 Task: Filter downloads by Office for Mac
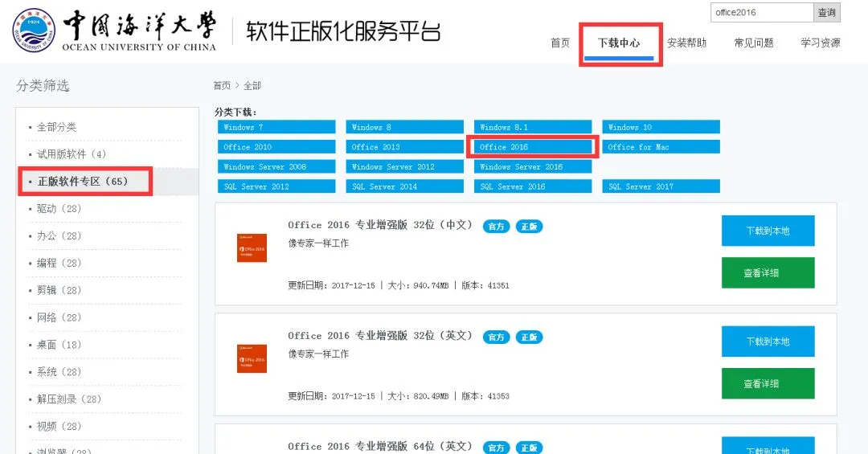(661, 147)
